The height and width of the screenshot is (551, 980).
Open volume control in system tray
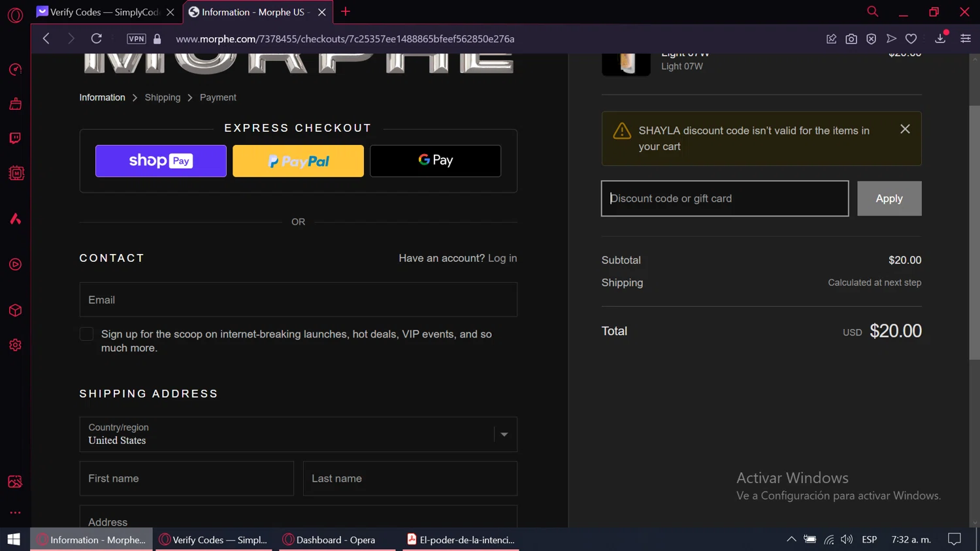847,539
